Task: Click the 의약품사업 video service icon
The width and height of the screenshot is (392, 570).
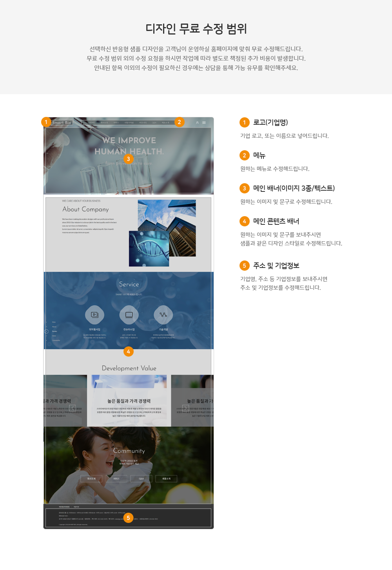Action: point(94,315)
